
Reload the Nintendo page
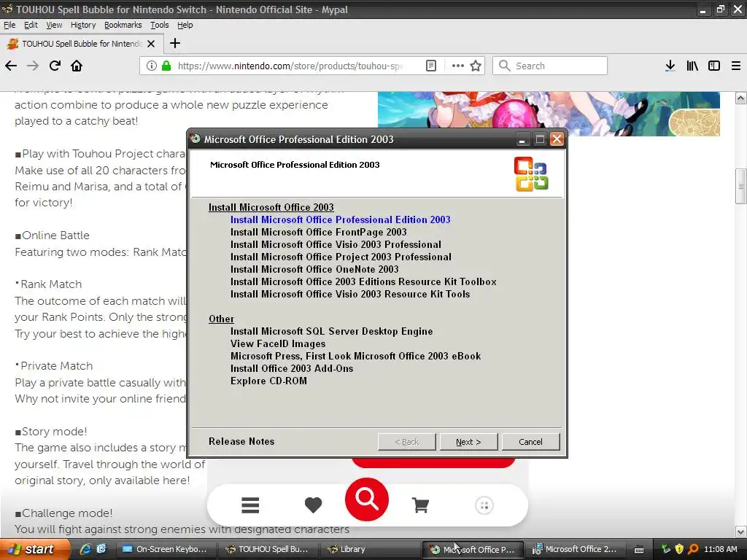pos(55,66)
